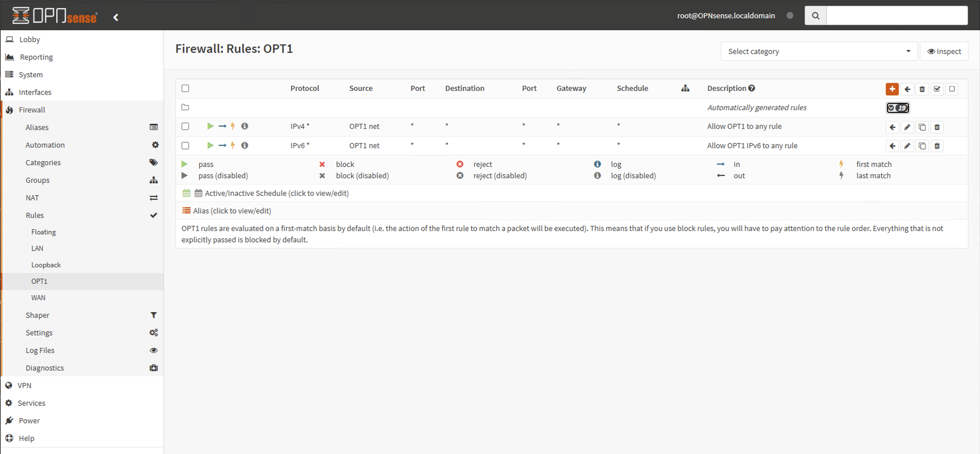Expand the Aliases submenu in Firewall
The height and width of the screenshot is (454, 980).
[36, 127]
